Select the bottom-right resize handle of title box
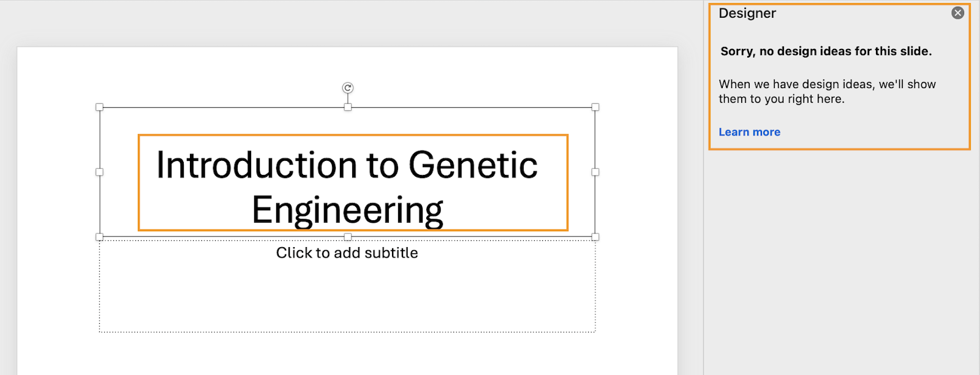The width and height of the screenshot is (980, 375). click(595, 237)
